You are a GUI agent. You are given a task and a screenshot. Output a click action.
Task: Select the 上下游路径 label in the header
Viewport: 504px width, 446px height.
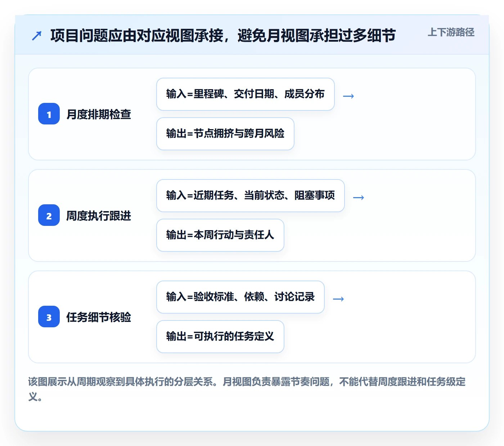coord(451,32)
